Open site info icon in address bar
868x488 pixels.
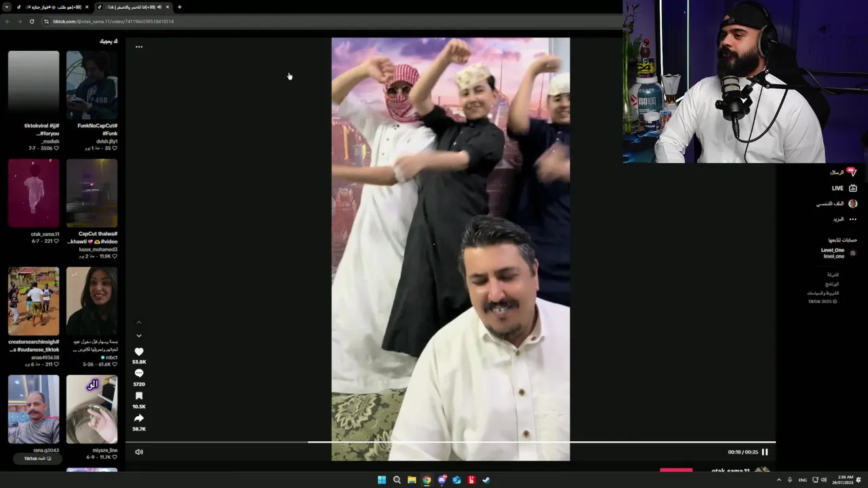point(47,22)
